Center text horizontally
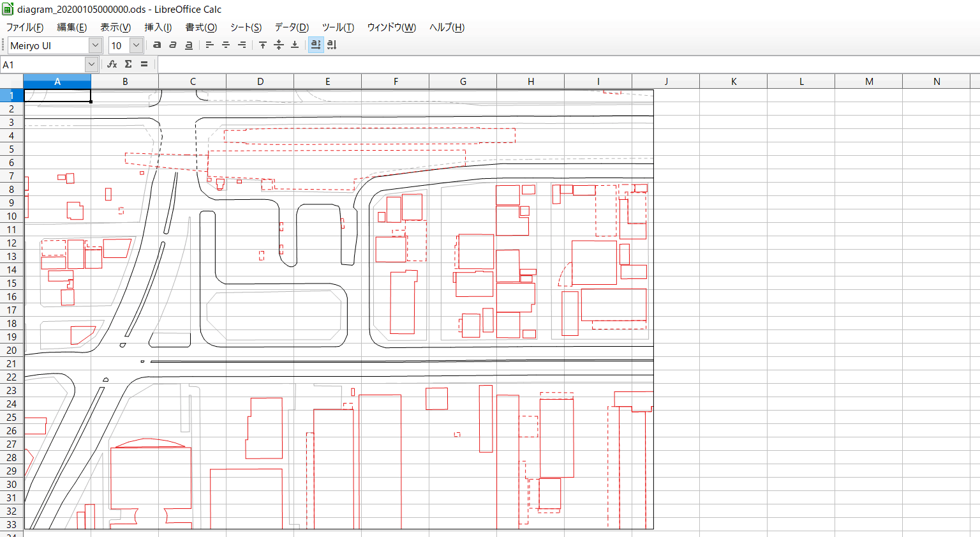Screen dimensions: 980x537 226,45
